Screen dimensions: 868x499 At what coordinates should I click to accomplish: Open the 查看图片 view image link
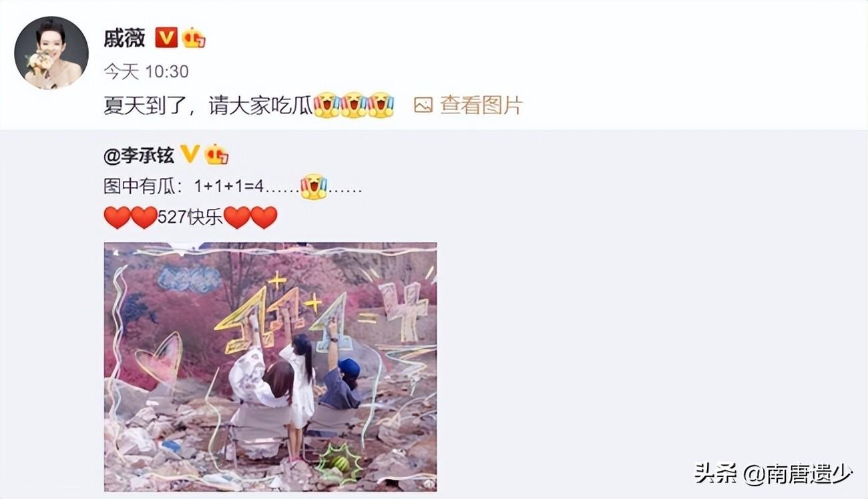481,105
